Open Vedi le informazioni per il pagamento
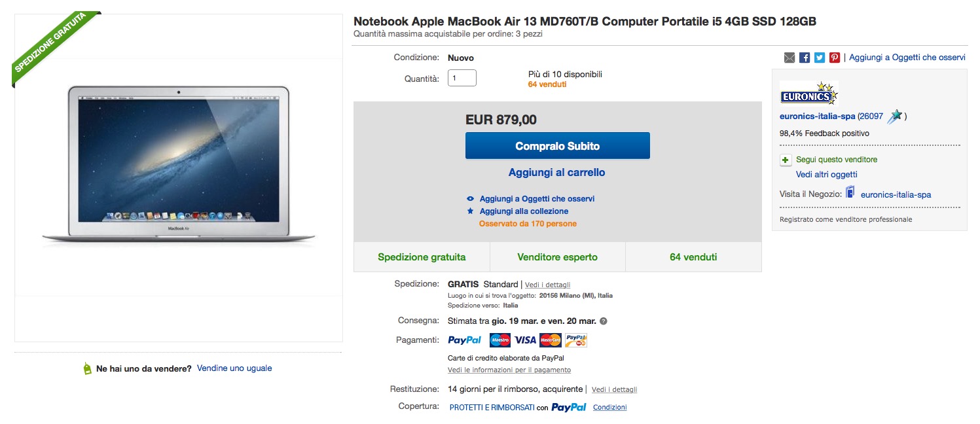Image resolution: width=980 pixels, height=424 pixels. click(509, 370)
